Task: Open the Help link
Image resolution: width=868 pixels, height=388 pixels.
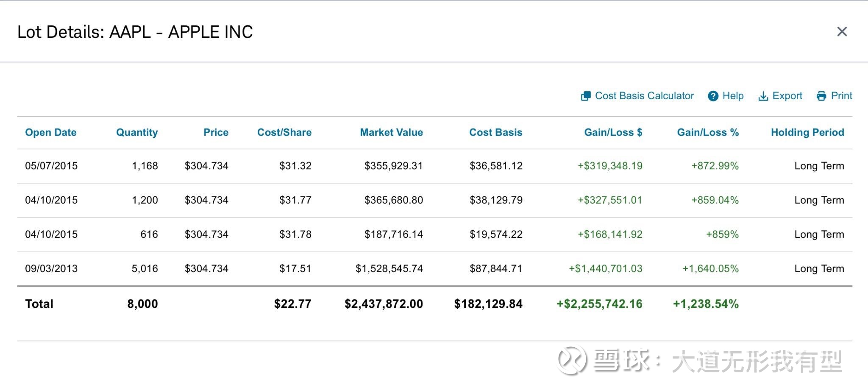Action: pyautogui.click(x=733, y=96)
